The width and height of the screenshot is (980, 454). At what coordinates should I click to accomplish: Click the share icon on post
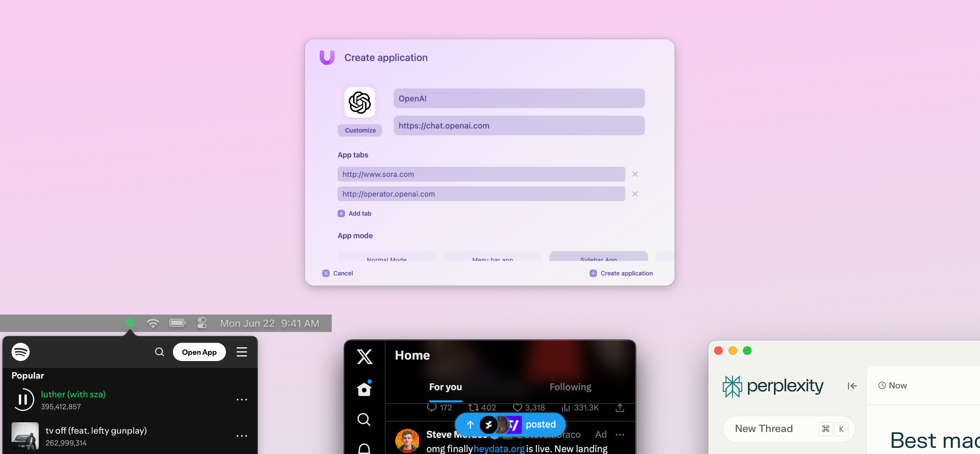coord(620,408)
